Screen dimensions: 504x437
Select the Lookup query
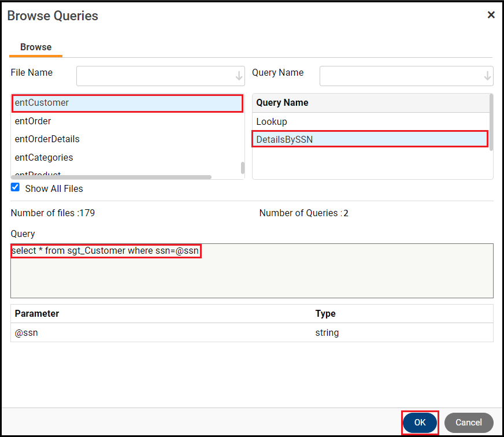(x=272, y=122)
